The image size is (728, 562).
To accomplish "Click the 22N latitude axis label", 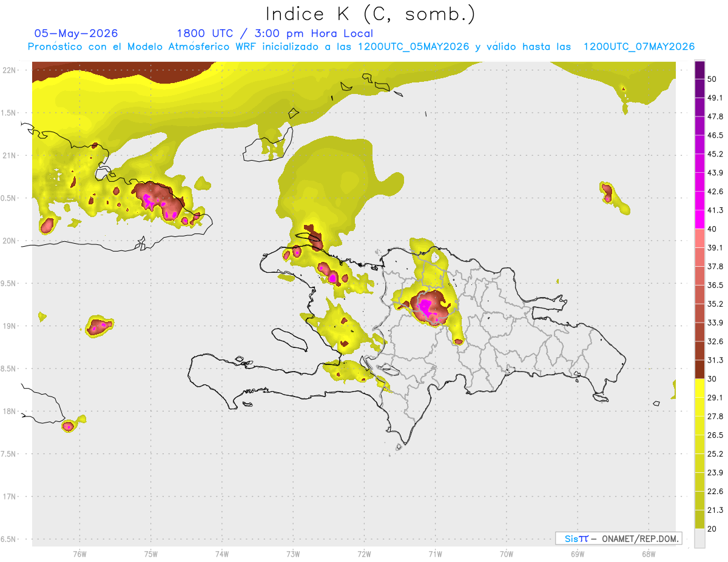I will pos(9,70).
